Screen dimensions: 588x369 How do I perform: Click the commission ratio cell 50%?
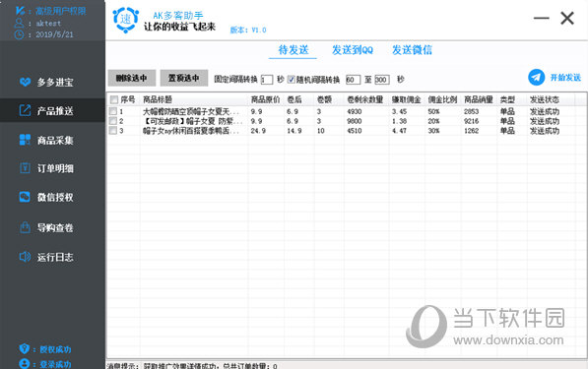[433, 111]
